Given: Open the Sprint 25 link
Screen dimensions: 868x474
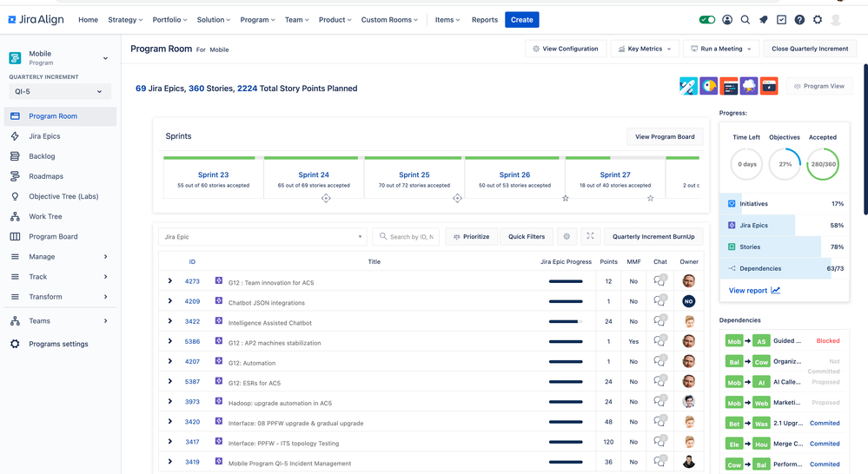Looking at the screenshot, I should tap(414, 174).
